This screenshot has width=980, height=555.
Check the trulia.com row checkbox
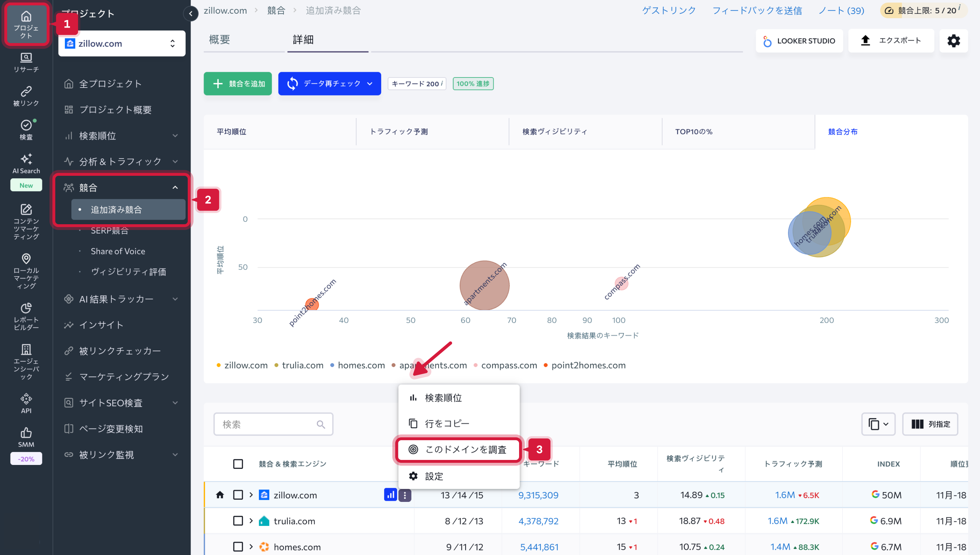(238, 521)
